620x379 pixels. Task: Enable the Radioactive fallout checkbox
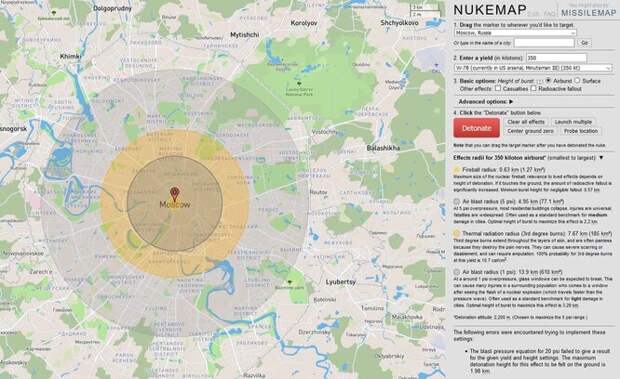pos(533,88)
